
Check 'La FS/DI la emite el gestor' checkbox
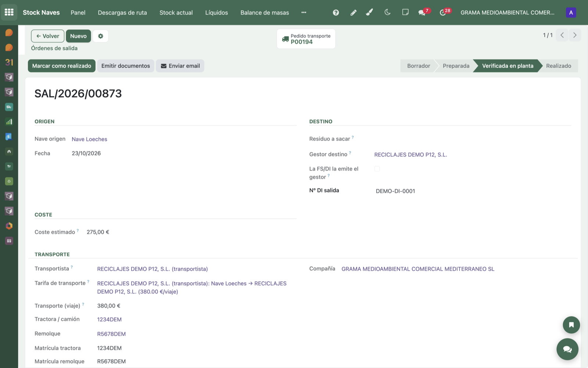pyautogui.click(x=377, y=169)
